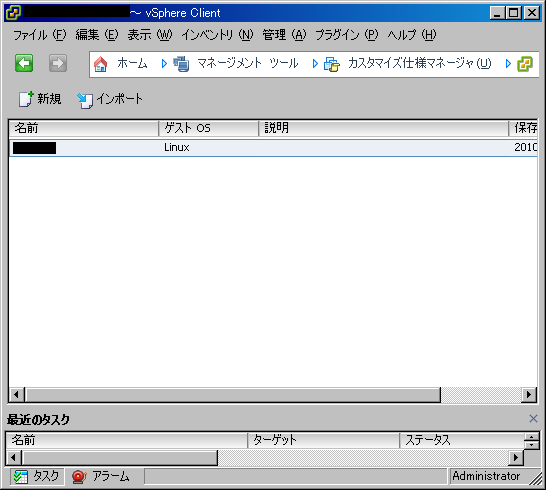
Task: Click the vCenter server icon at breadcrumb end
Action: click(x=525, y=64)
